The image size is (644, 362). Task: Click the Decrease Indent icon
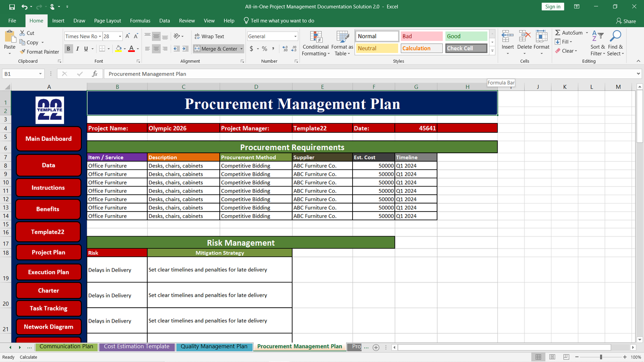[x=177, y=49]
